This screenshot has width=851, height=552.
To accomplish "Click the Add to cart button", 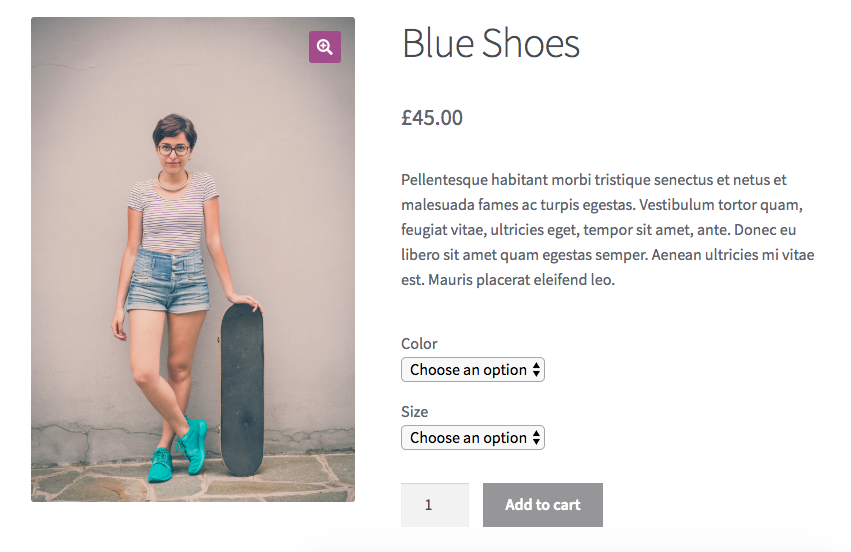I will (543, 505).
